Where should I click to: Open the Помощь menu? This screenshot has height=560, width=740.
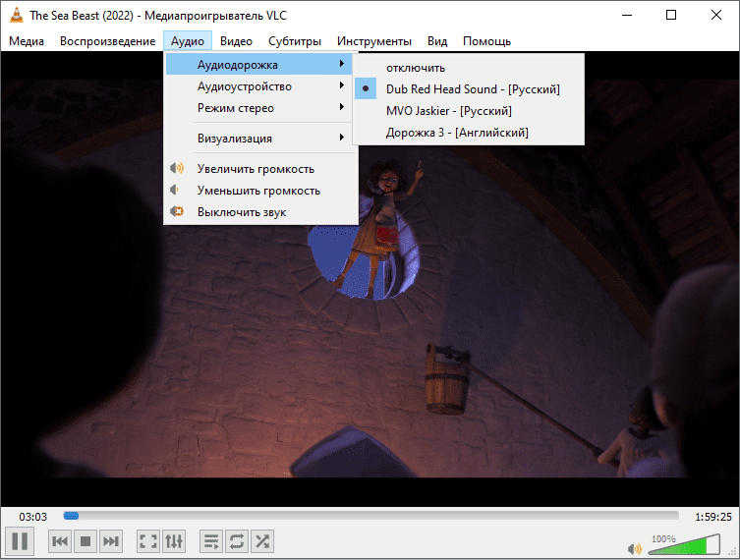(486, 41)
